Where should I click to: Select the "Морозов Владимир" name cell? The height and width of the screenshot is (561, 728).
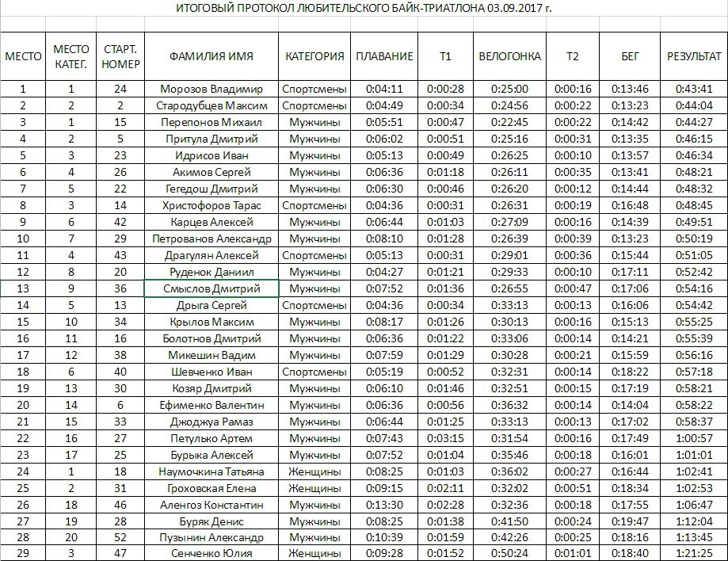(x=211, y=89)
